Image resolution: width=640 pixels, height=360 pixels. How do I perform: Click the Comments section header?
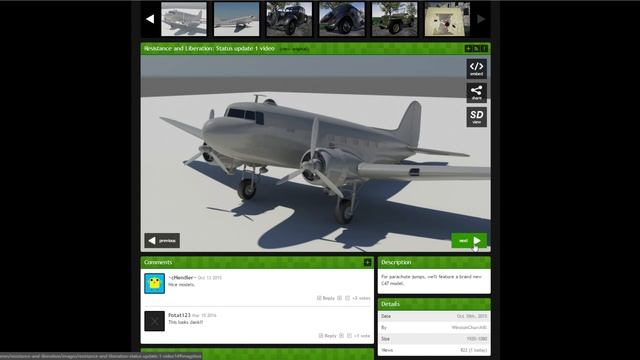pos(257,262)
